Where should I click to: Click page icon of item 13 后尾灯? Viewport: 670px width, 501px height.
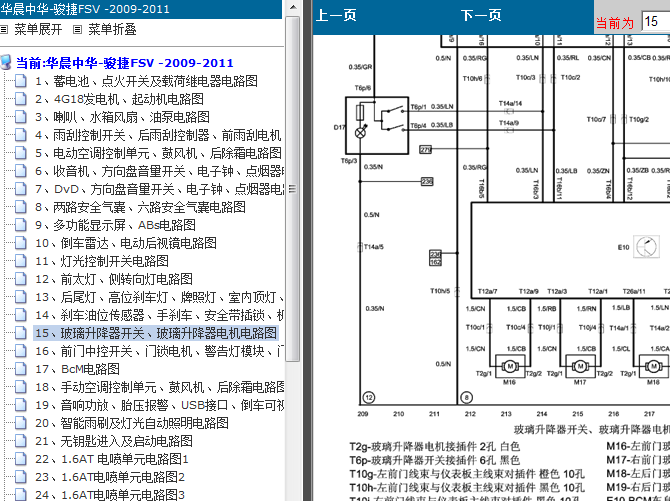pos(21,296)
